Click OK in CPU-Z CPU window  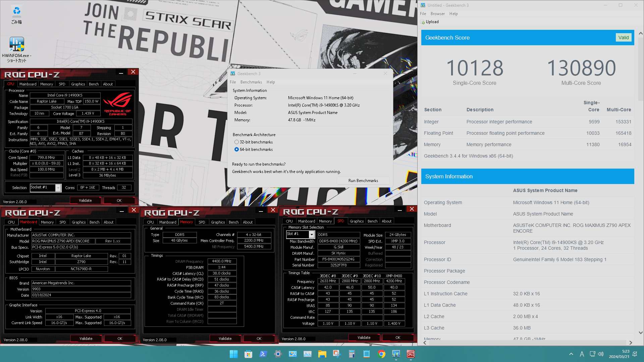tap(119, 200)
